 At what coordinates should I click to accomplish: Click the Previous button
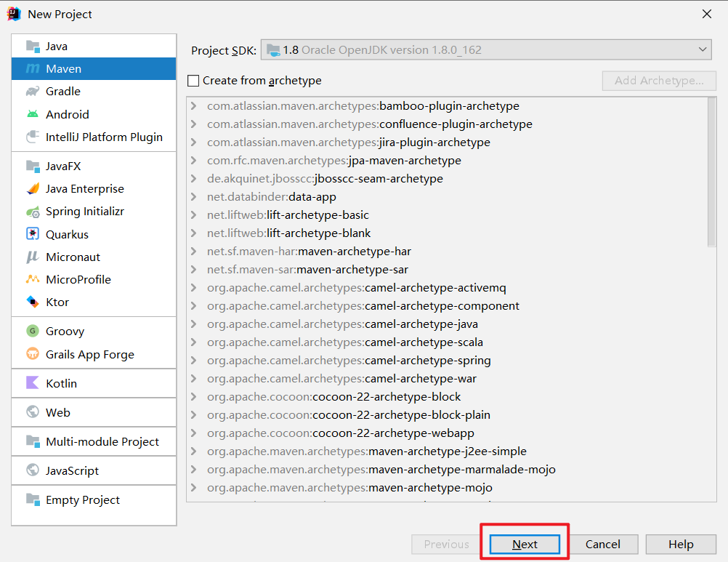(x=446, y=544)
